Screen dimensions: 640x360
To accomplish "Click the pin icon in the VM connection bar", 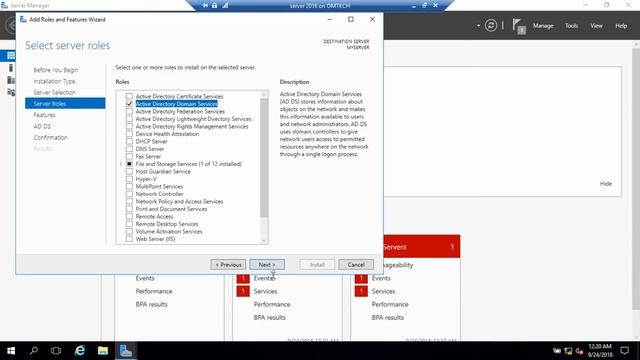I will point(205,5).
